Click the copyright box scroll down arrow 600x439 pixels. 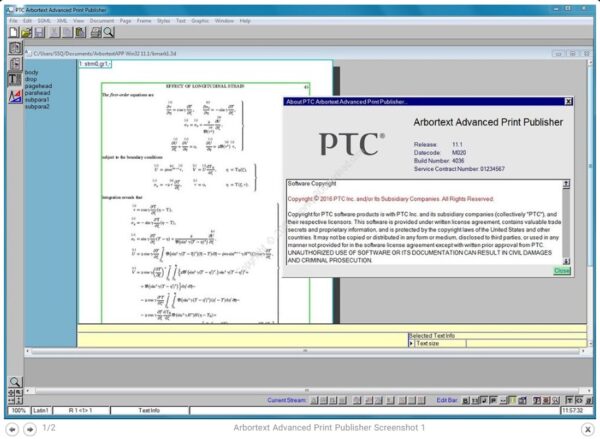pos(566,261)
